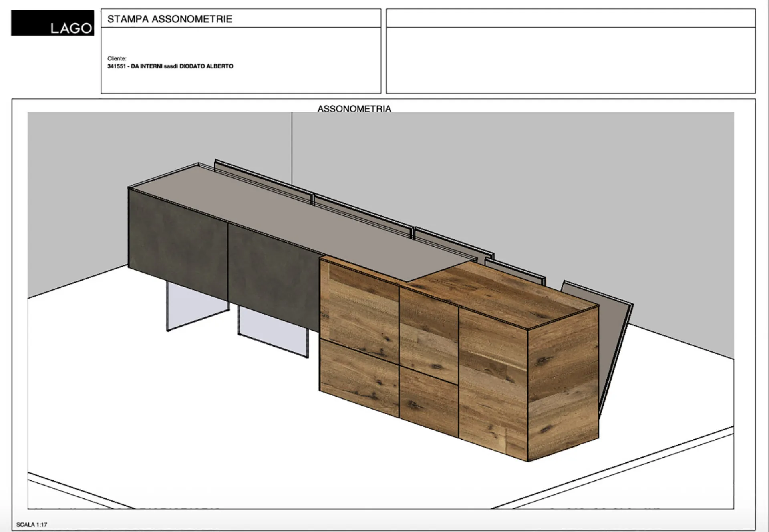Select the STAMPA ASSONOMETRIE title text
The height and width of the screenshot is (532, 769).
(x=170, y=19)
